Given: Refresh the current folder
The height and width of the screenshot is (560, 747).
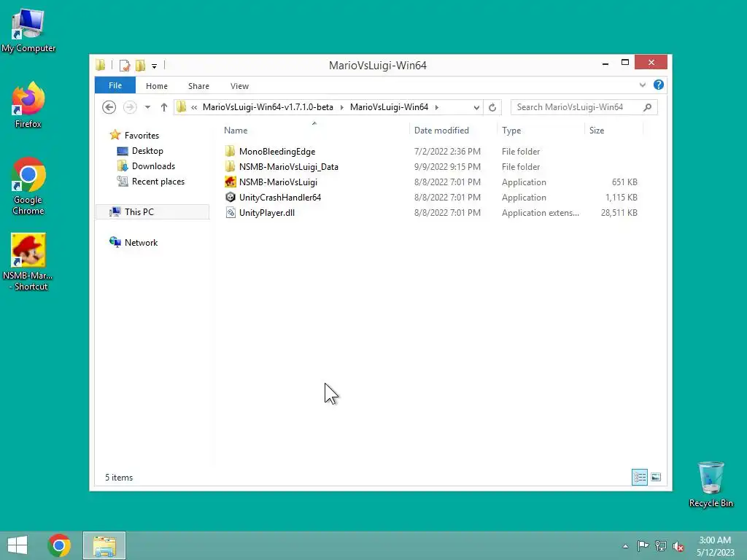Looking at the screenshot, I should (x=492, y=108).
